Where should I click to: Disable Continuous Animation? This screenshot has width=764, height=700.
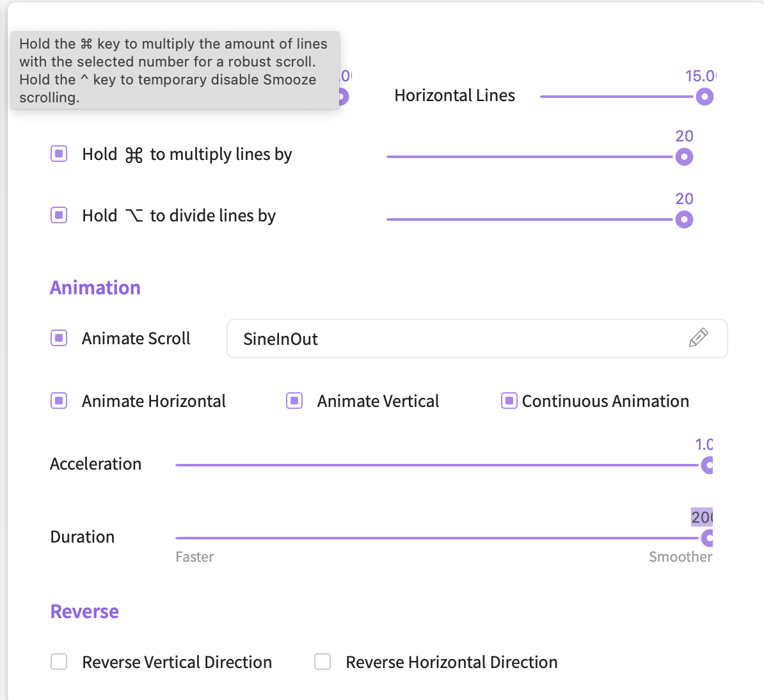(509, 401)
